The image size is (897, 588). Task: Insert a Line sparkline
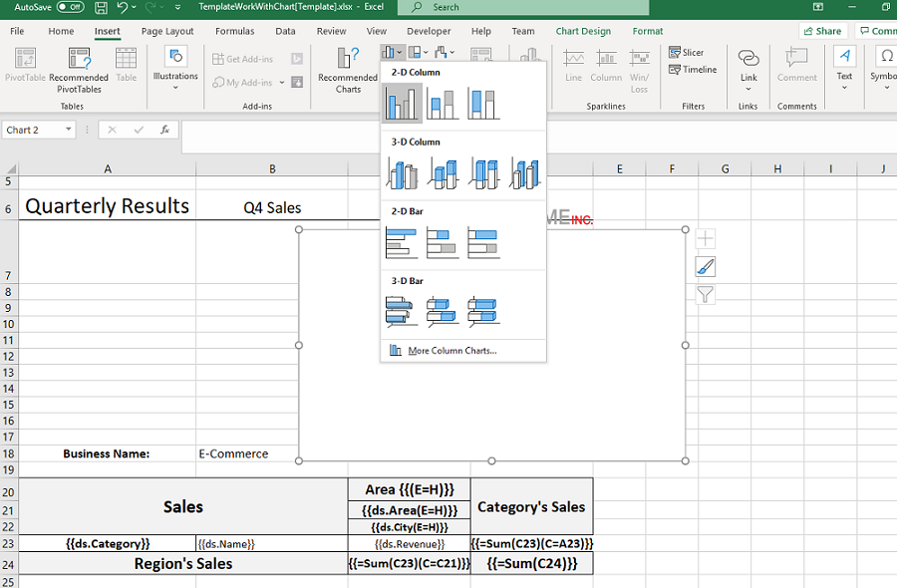click(x=573, y=66)
